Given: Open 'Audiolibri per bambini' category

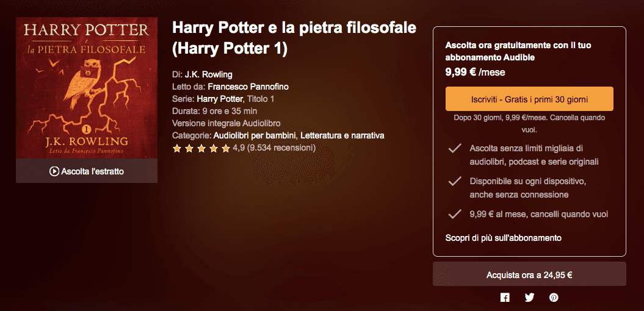Looking at the screenshot, I should click(x=255, y=135).
